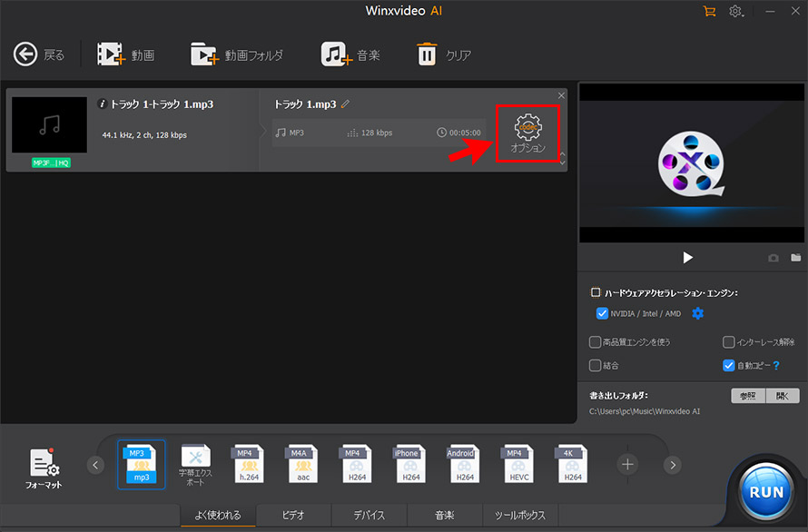
Task: Show next format presets
Action: (673, 465)
